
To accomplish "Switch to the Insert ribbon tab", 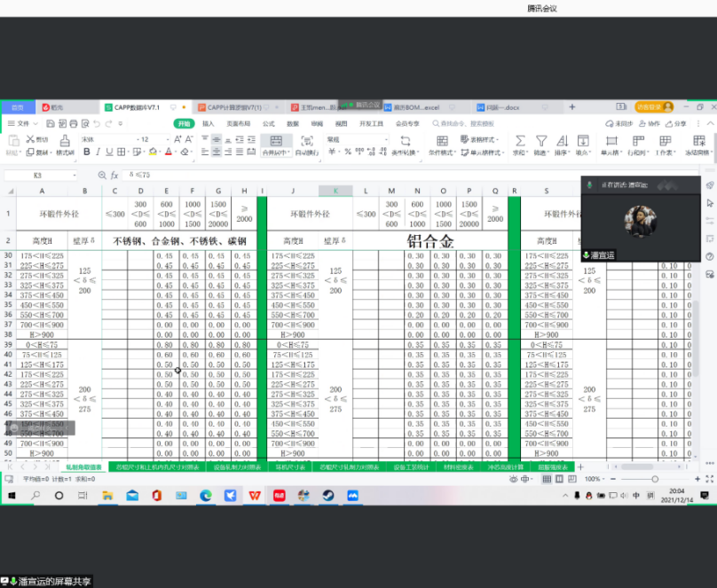I will pos(209,123).
